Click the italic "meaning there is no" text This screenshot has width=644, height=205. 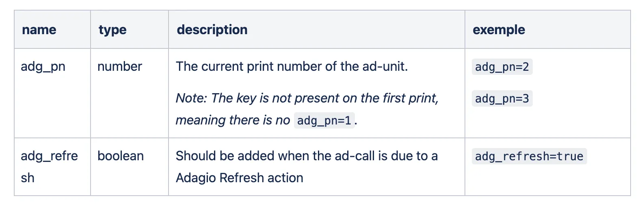coord(233,120)
